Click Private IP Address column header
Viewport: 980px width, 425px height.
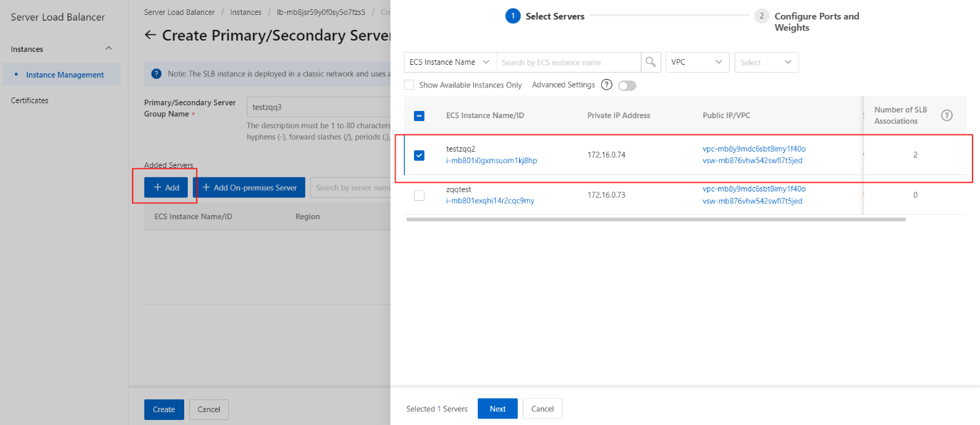(x=619, y=115)
